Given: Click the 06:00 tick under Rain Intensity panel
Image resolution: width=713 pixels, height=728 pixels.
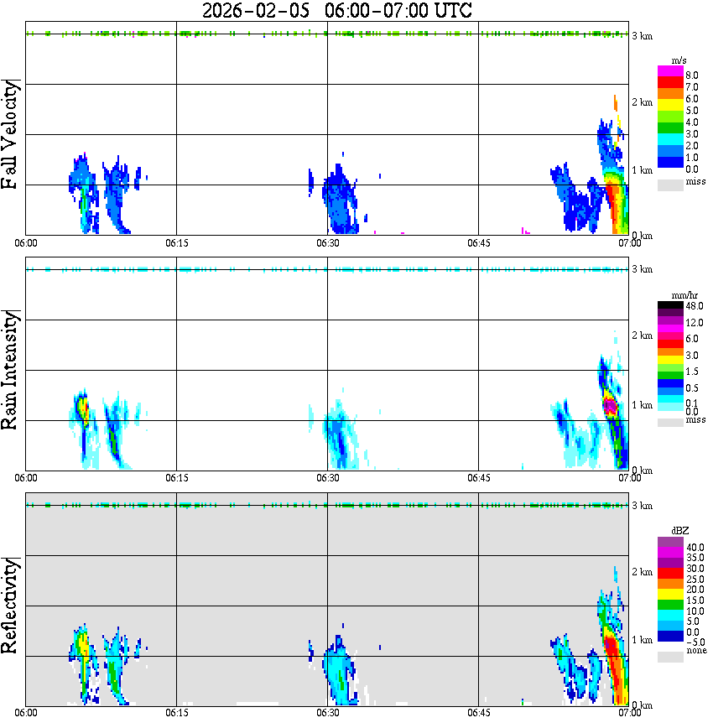Looking at the screenshot, I should (25, 478).
